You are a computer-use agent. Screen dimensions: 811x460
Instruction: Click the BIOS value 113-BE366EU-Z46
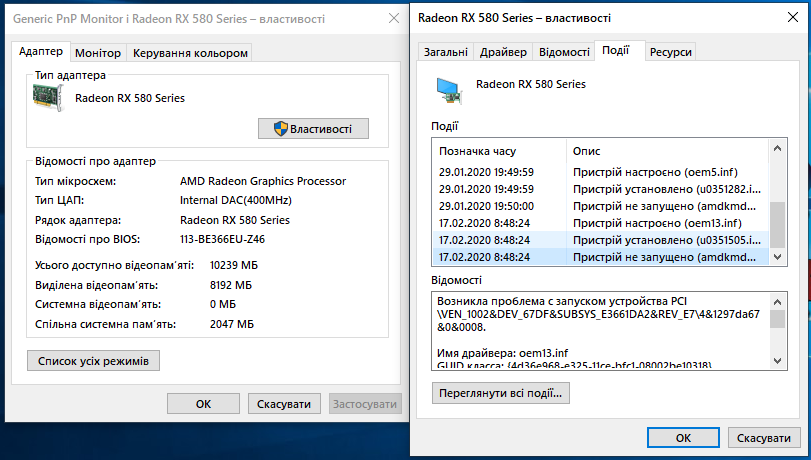(222, 240)
